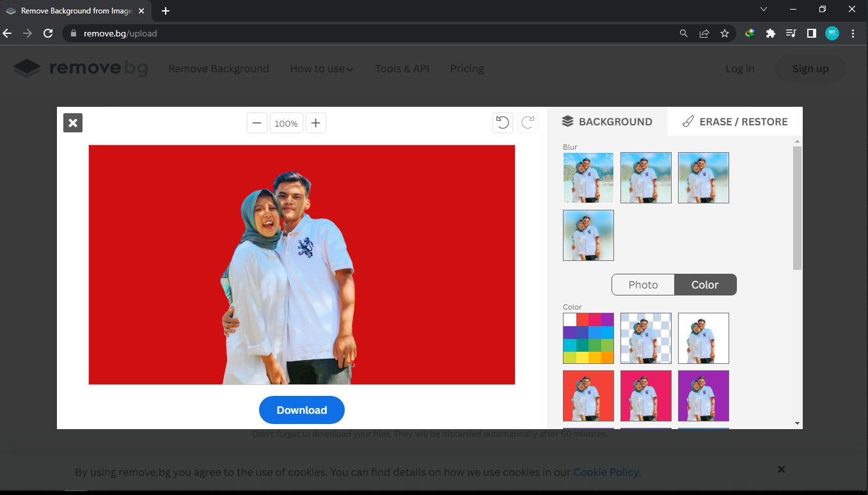This screenshot has height=495, width=868.
Task: Close the editor with the X button
Action: pyautogui.click(x=73, y=123)
